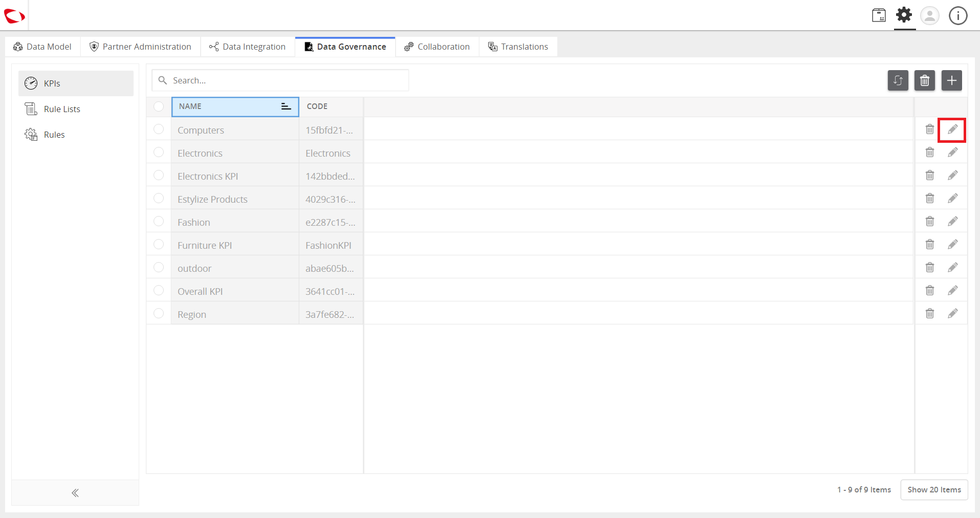The image size is (980, 518).
Task: Toggle the select-all circle in the table header
Action: coord(159,106)
